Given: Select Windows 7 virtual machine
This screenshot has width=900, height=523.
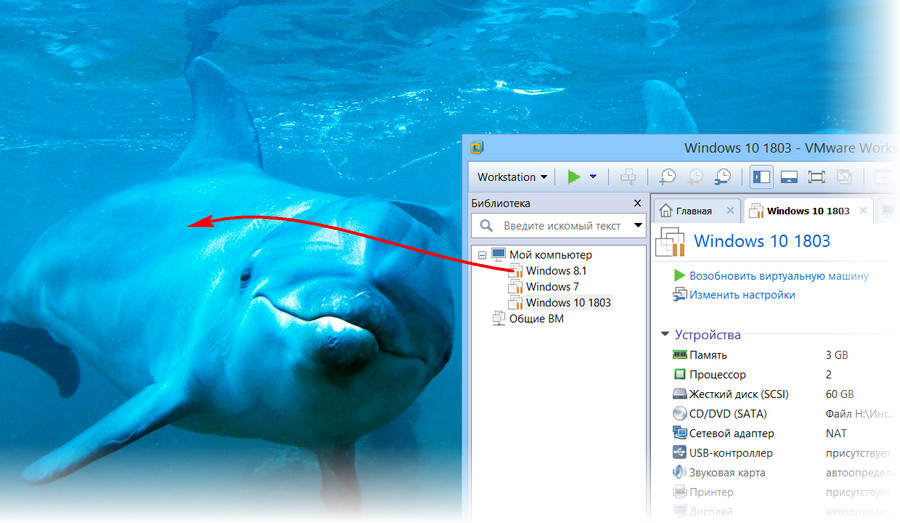Looking at the screenshot, I should (552, 286).
